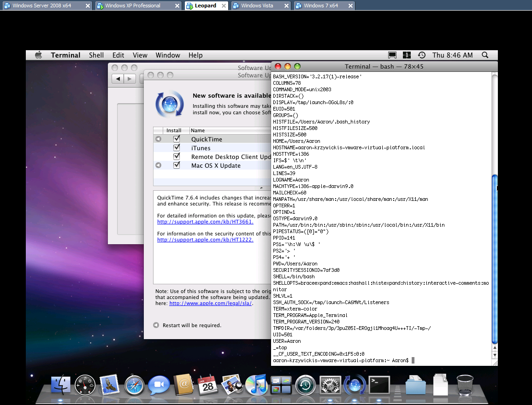Image resolution: width=532 pixels, height=405 pixels.
Task: Open System Preferences from the Dock
Action: (x=330, y=385)
